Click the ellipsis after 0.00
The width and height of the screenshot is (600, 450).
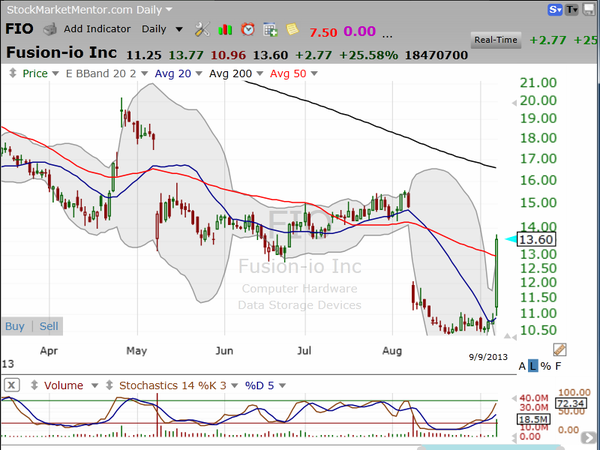[387, 36]
